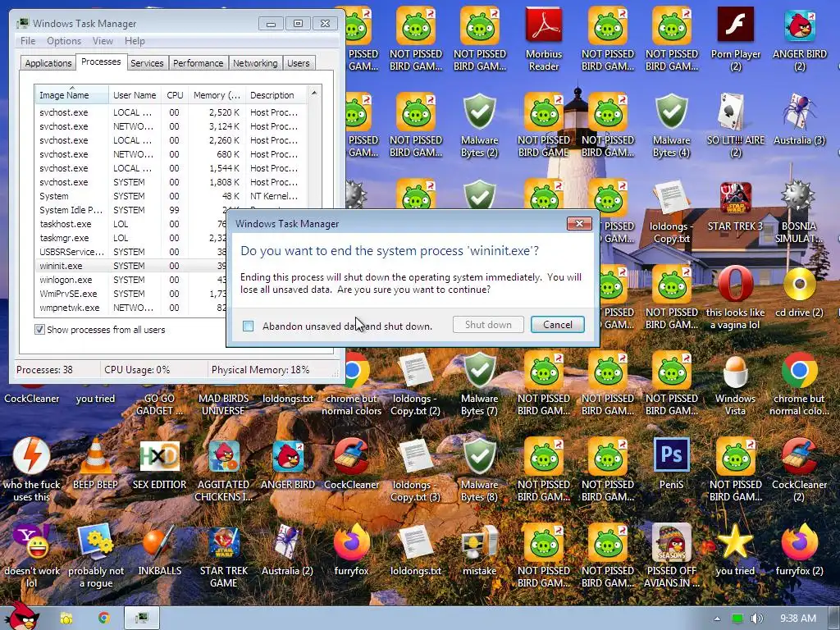
Task: Open the 'doesn't work lol' Yahoo icon
Action: pos(32,556)
